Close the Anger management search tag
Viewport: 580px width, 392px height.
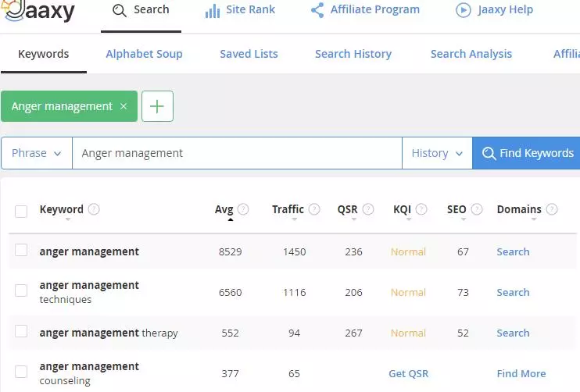click(x=124, y=106)
